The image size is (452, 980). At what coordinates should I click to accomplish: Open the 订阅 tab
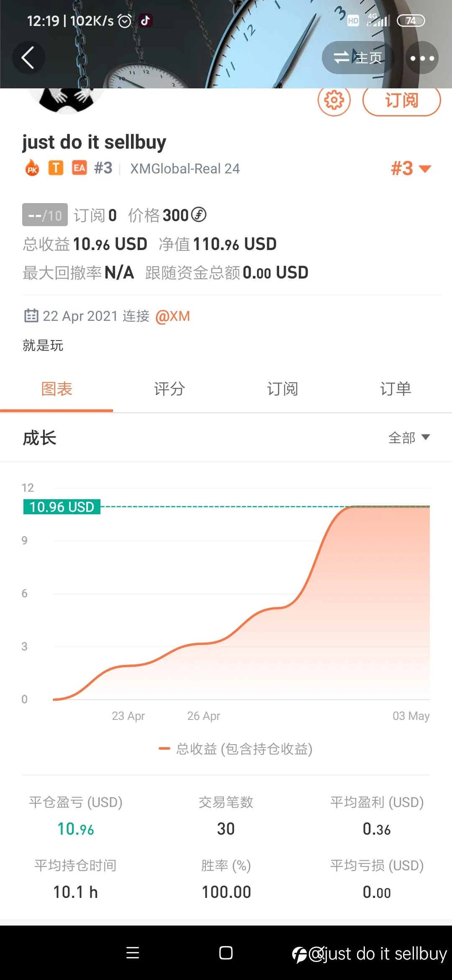[282, 389]
